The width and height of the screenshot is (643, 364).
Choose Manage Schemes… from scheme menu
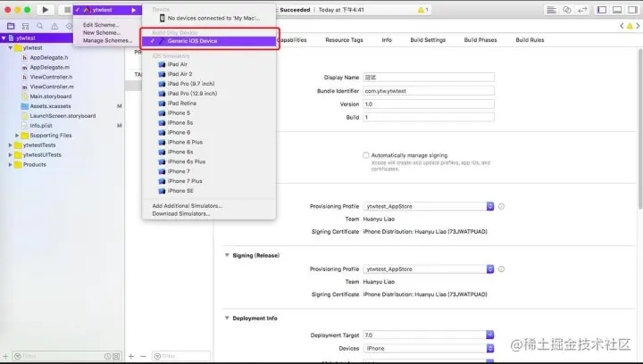click(x=107, y=40)
